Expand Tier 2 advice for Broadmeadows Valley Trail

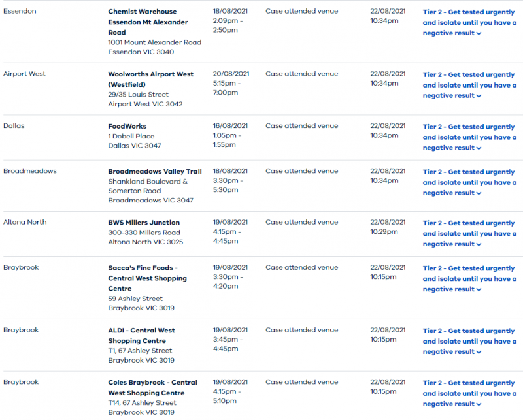click(x=469, y=182)
